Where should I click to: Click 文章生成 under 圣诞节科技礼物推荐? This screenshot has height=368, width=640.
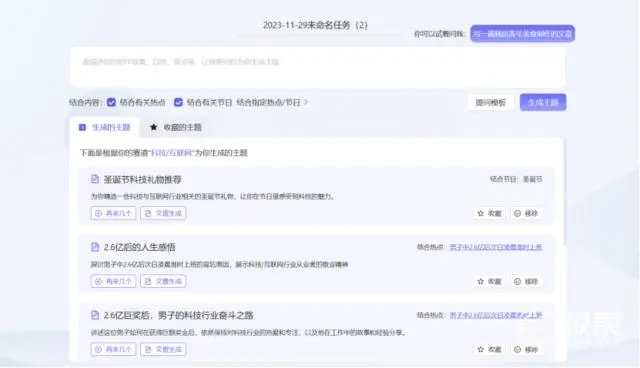point(163,213)
